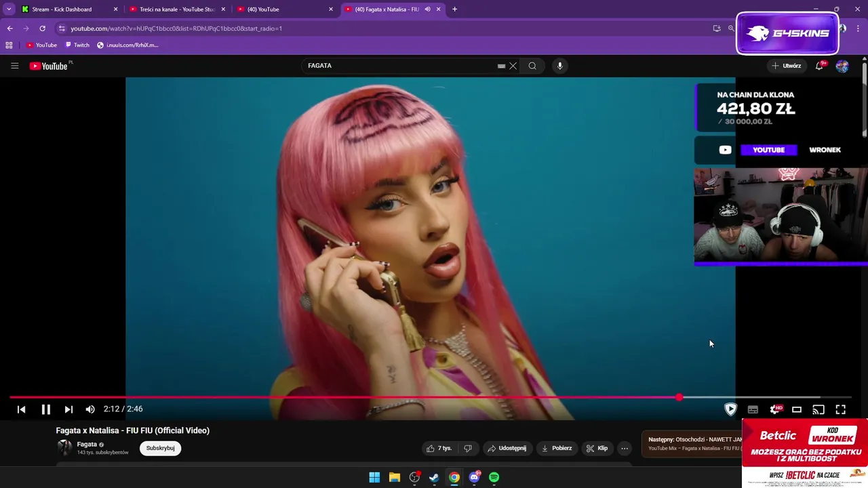Open the YouTube hamburger guide menu

[14, 66]
